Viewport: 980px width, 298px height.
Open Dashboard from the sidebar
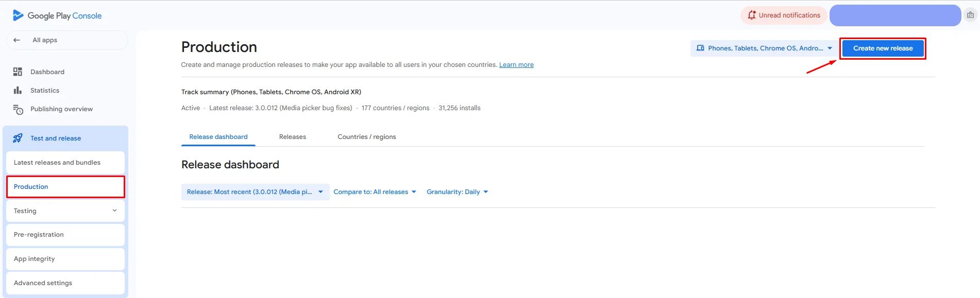pyautogui.click(x=47, y=72)
